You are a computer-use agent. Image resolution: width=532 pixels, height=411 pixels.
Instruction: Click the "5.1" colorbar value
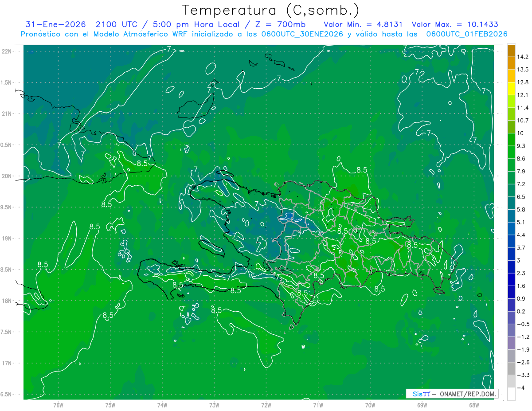521,222
